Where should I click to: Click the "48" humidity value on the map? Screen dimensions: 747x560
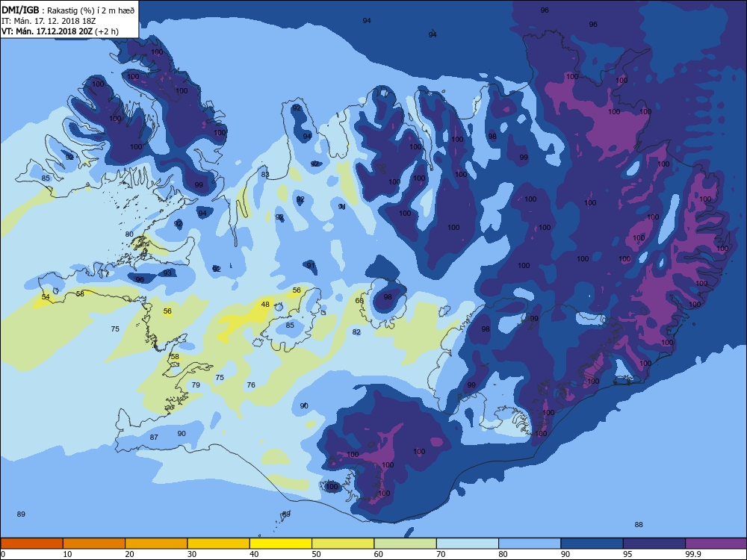[x=265, y=305]
